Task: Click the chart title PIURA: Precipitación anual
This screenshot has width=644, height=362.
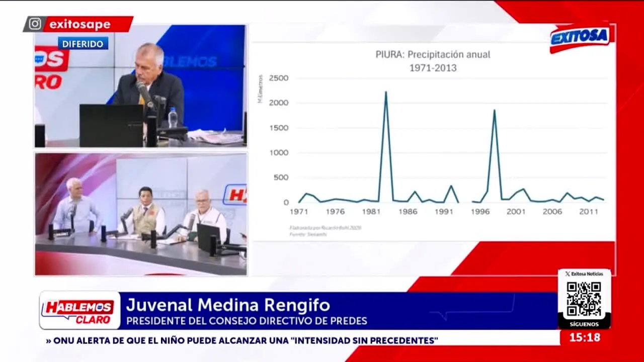Action: pos(433,54)
